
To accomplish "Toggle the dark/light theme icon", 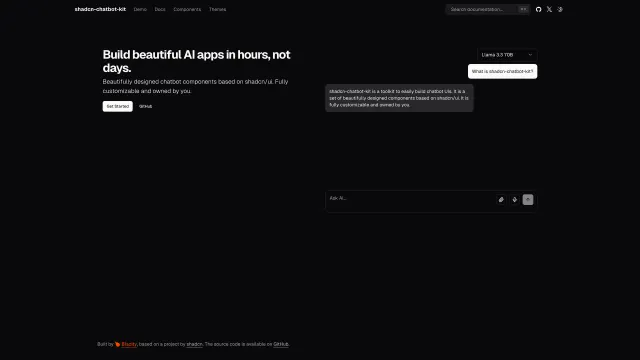I will 560,9.
